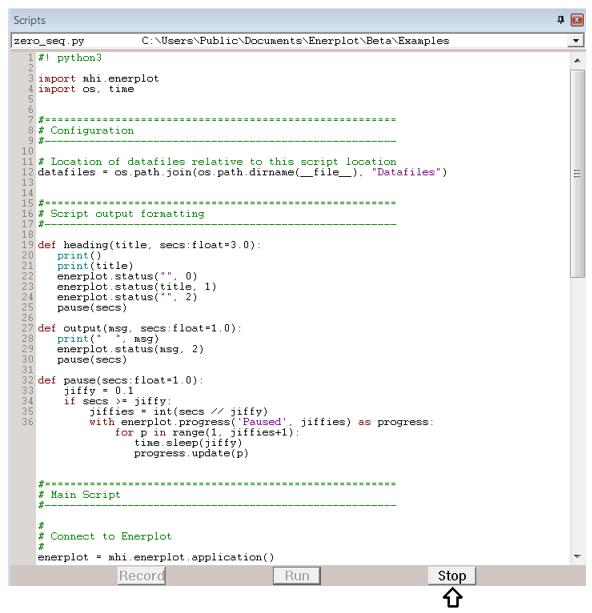Click the Record button

[142, 576]
